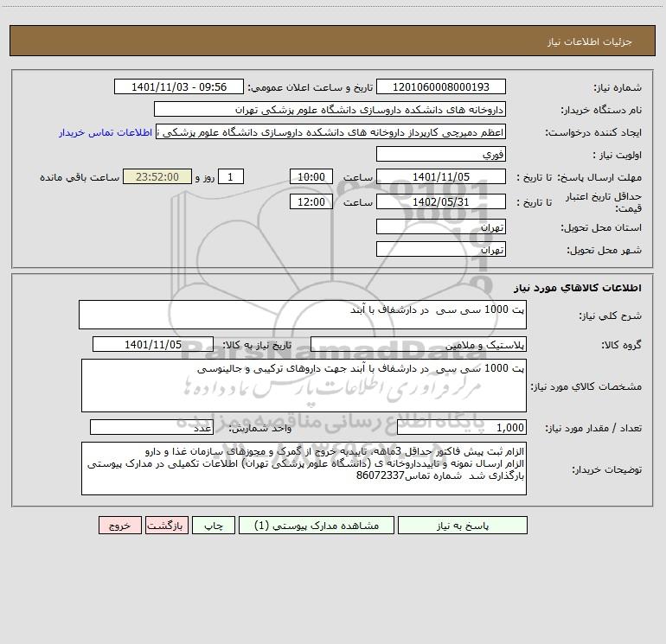The width and height of the screenshot is (666, 644).
Task: Click the نام دستگاه خریدار label
Action: pyautogui.click(x=601, y=111)
